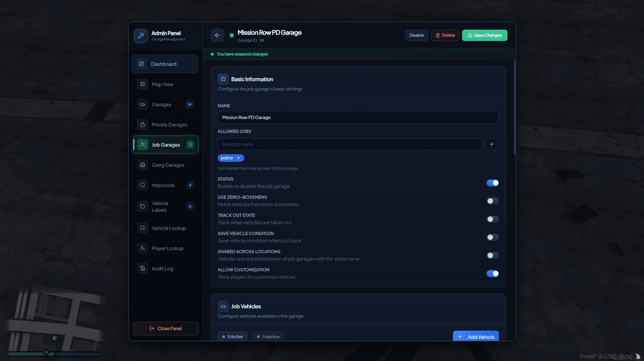Screen dimensions: 644x361
Task: Click the Name input field
Action: pos(358,117)
